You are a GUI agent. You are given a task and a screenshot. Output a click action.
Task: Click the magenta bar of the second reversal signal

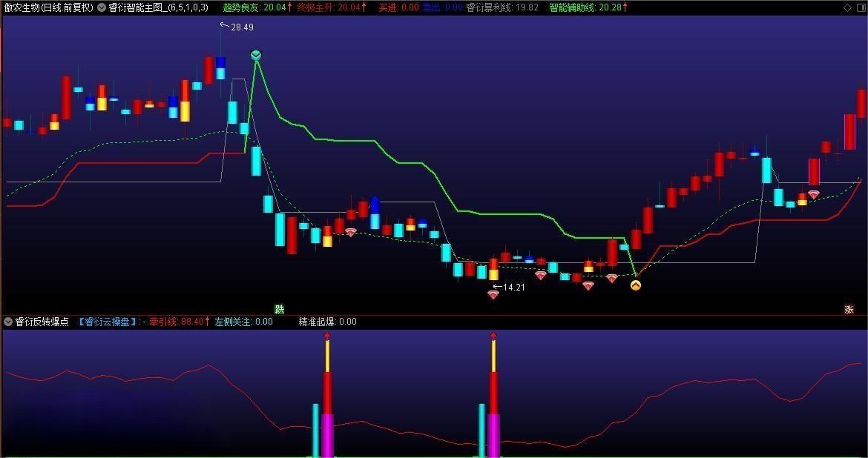pos(494,435)
